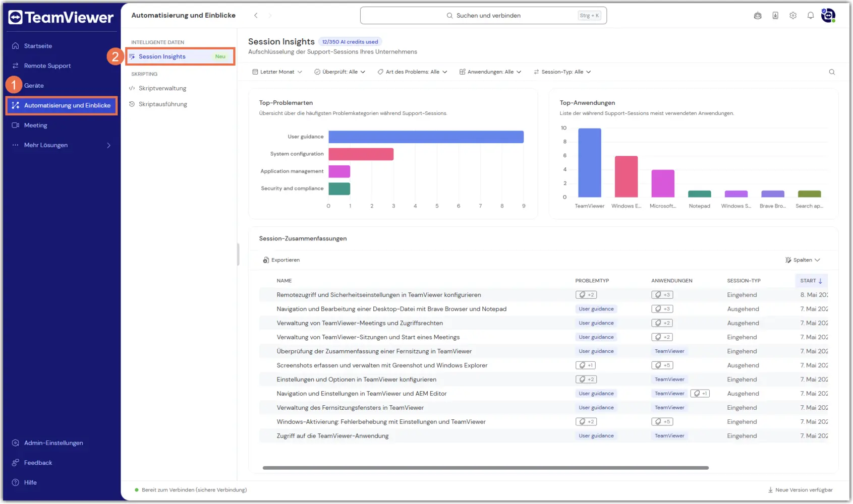The image size is (853, 504).
Task: Click the Neue Version verfügbar link
Action: (800, 490)
